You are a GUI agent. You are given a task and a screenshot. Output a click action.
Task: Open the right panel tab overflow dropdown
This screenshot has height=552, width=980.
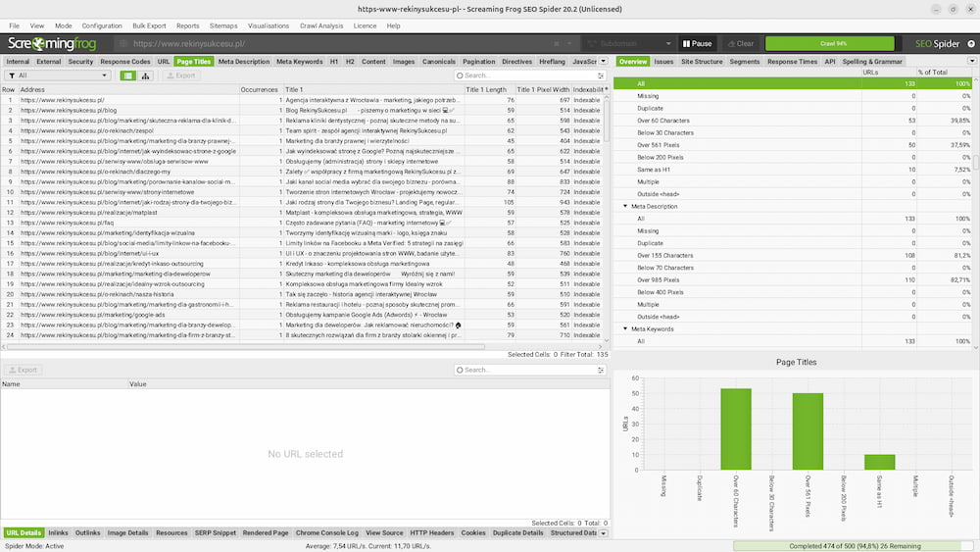[x=972, y=61]
